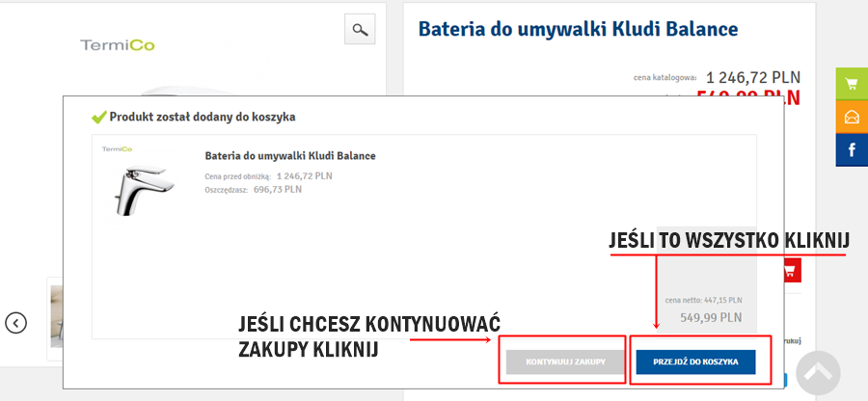Click the 'Produkt został dodany do koszyka' message
The width and height of the screenshot is (868, 401).
[x=202, y=117]
